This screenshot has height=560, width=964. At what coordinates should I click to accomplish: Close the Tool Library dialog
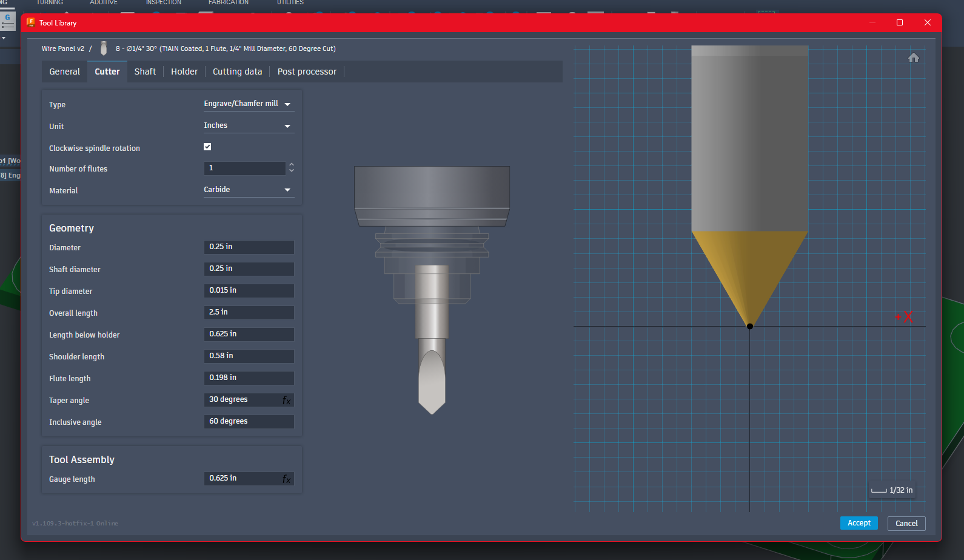point(927,22)
